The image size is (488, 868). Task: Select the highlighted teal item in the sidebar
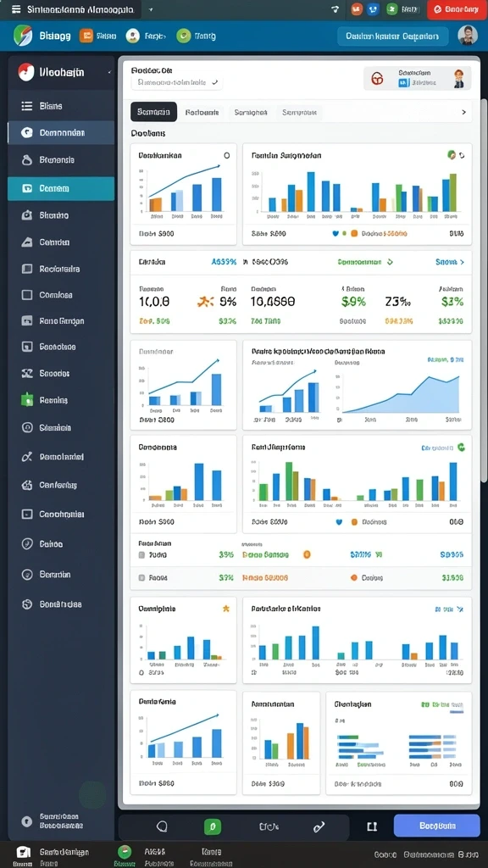coord(61,189)
